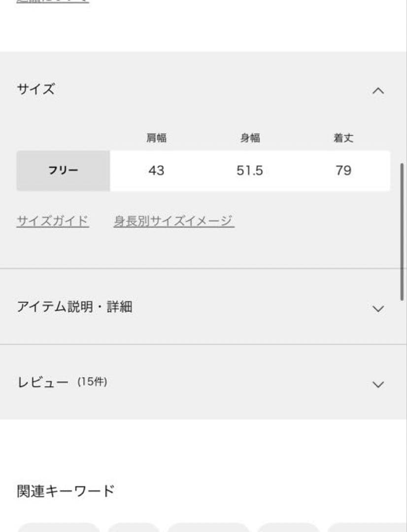Click the shoulder width value 43
The width and height of the screenshot is (407, 532).
pos(156,170)
